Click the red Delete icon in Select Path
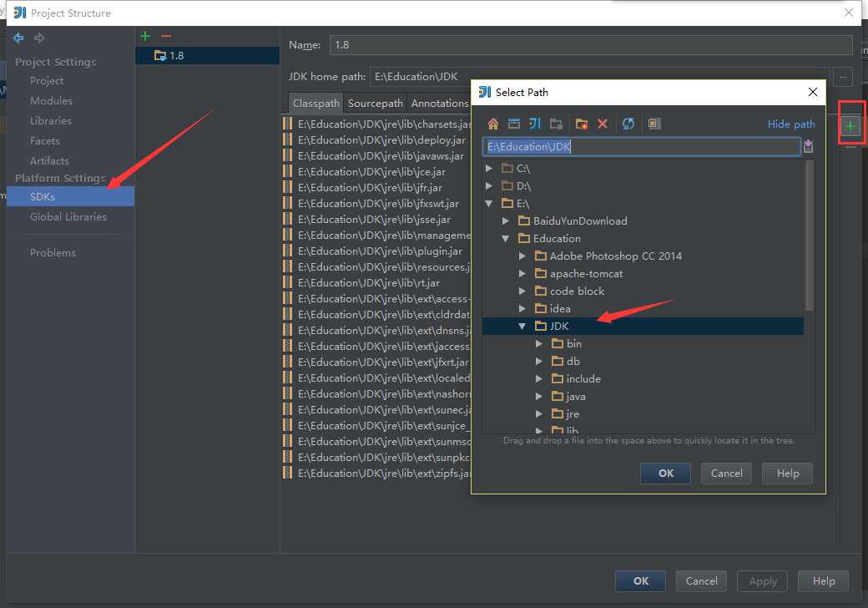The width and height of the screenshot is (868, 608). point(603,124)
